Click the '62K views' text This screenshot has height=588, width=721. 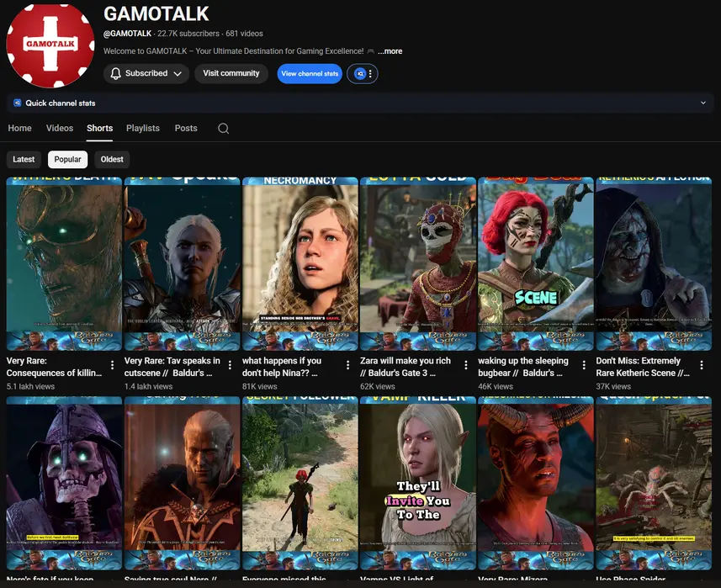pos(378,387)
